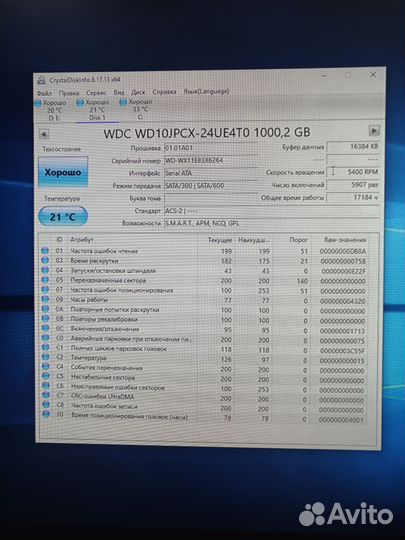The width and height of the screenshot is (405, 540).
Task: Click the Текущее column header
Action: (x=220, y=240)
